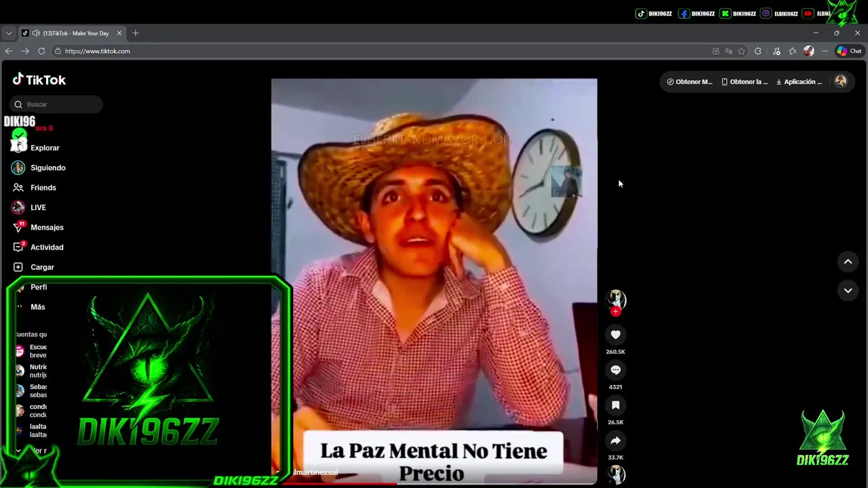
Task: Click the translate page icon
Action: point(728,51)
